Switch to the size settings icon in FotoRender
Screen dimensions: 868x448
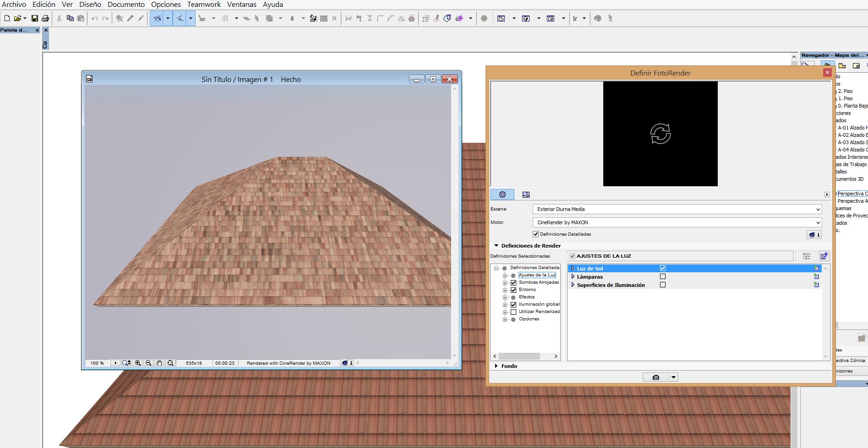526,194
